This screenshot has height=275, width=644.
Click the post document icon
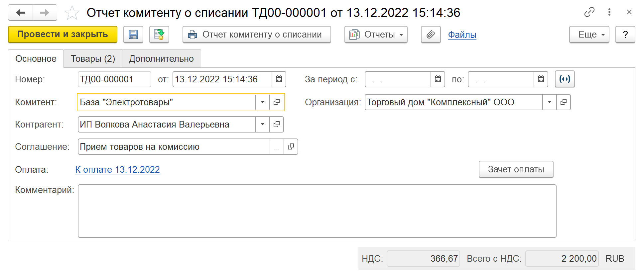159,35
